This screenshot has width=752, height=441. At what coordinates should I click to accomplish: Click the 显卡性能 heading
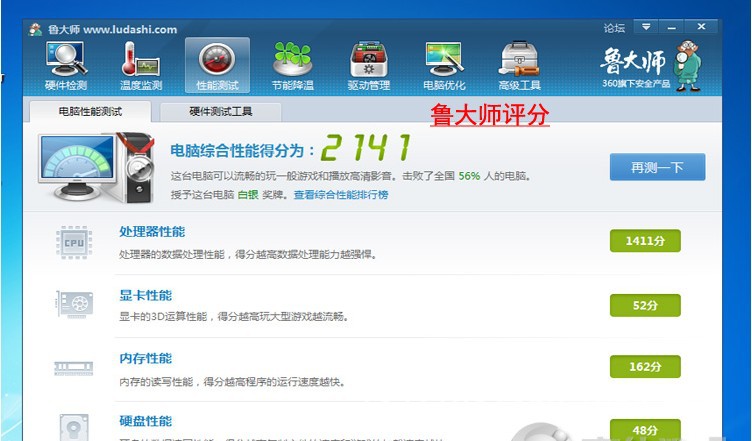(145, 295)
